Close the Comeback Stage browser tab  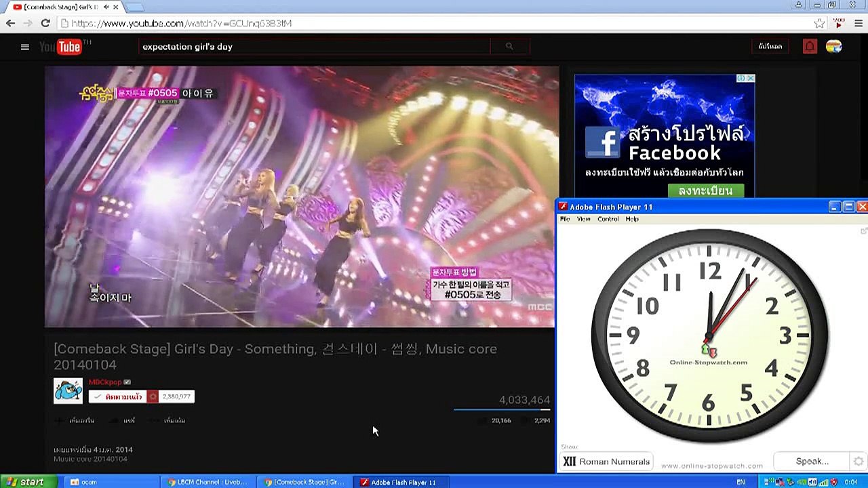point(117,7)
